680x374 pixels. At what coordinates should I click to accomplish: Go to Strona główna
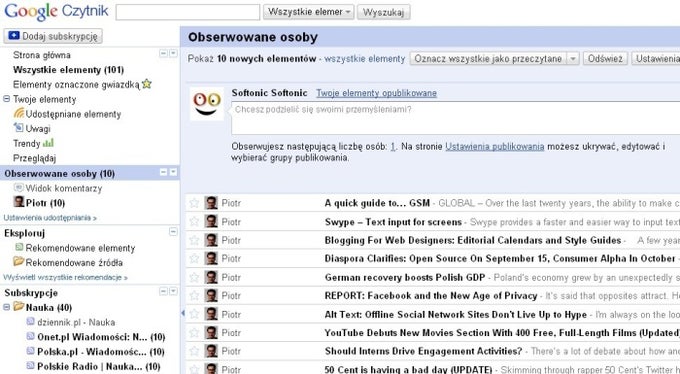(42, 55)
